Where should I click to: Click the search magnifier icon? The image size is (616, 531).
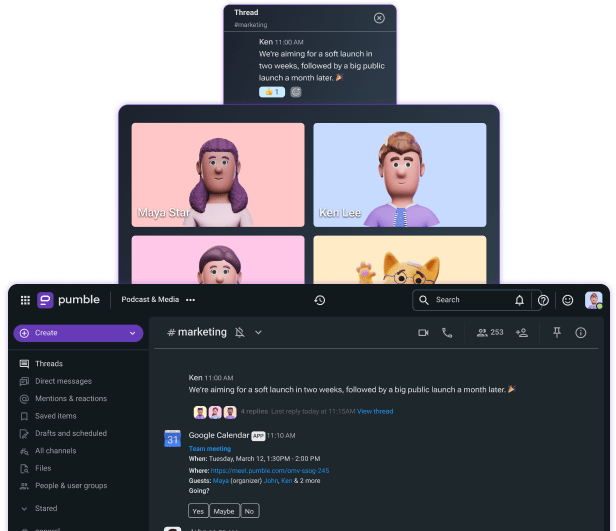click(x=424, y=300)
